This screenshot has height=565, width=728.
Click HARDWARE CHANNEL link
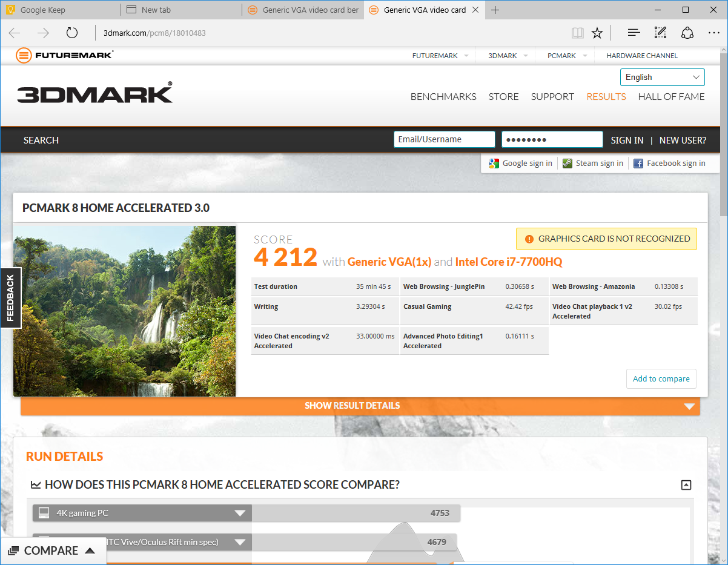coord(642,56)
